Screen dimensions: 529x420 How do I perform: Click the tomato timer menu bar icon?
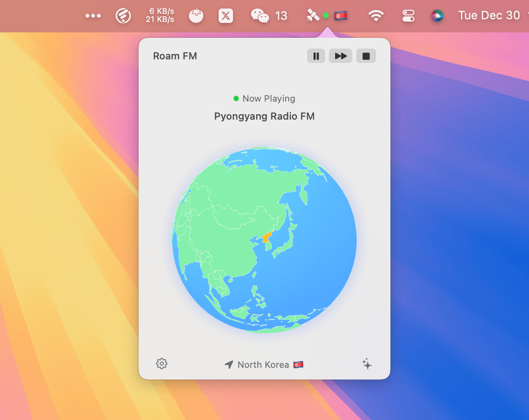click(x=196, y=16)
